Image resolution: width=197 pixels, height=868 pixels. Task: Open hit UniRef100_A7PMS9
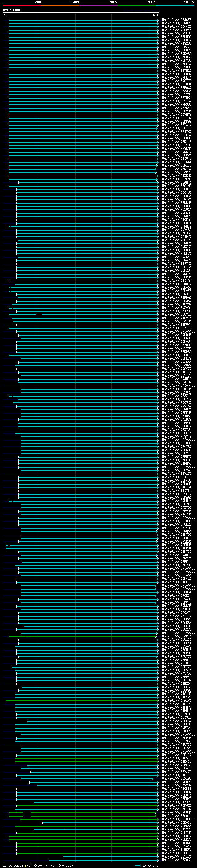177,57
